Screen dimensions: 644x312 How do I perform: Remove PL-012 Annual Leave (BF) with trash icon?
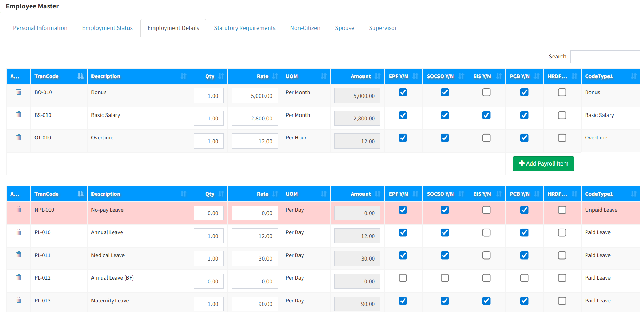click(19, 277)
